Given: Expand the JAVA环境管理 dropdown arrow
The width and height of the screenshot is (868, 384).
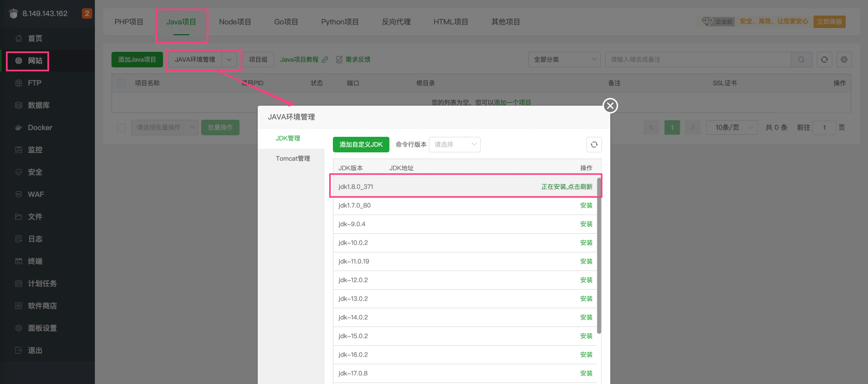Looking at the screenshot, I should pyautogui.click(x=229, y=60).
